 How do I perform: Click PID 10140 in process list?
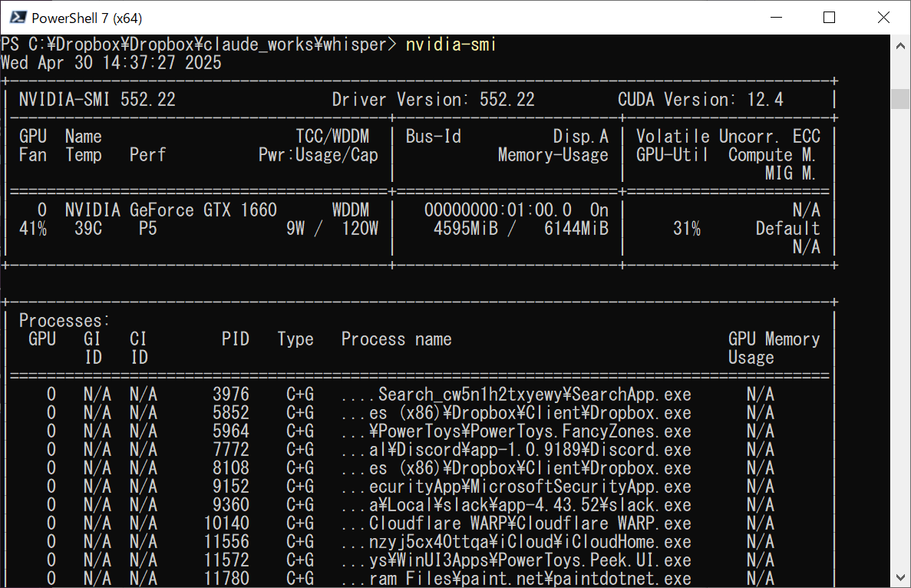pos(226,524)
